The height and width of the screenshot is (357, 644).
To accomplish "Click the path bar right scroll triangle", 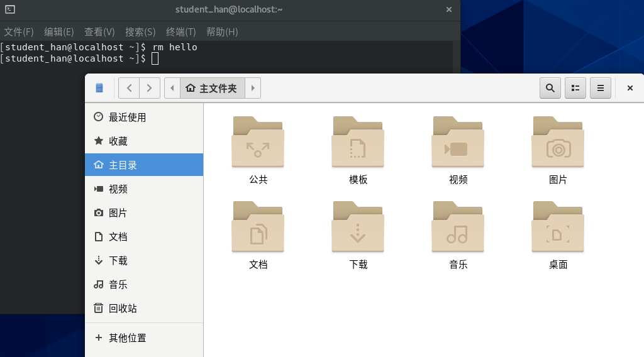I will coord(253,88).
